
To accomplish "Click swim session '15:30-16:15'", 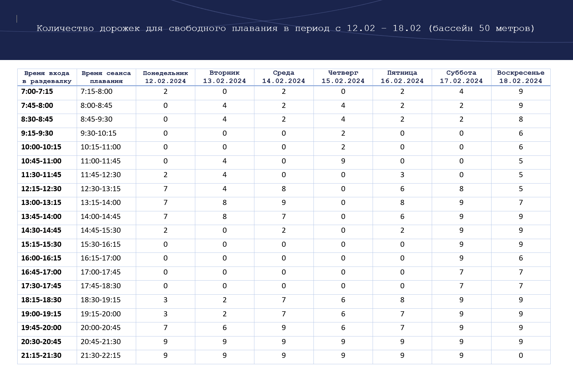I will click(x=101, y=245).
